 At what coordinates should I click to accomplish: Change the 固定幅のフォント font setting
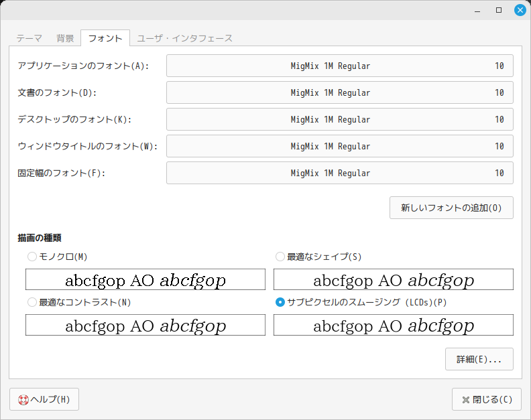339,173
